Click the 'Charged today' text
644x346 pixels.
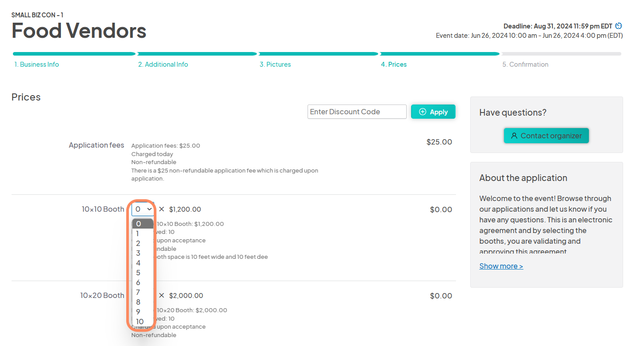(152, 154)
